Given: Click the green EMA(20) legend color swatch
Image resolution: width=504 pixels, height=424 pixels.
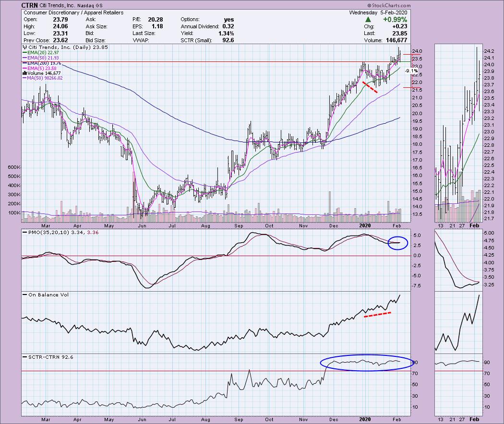Looking at the screenshot, I should (x=25, y=53).
